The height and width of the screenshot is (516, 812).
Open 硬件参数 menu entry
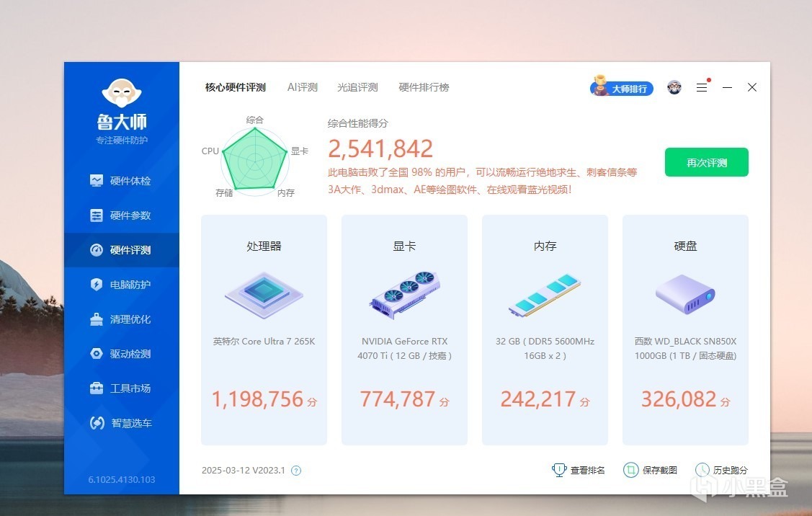pos(122,215)
